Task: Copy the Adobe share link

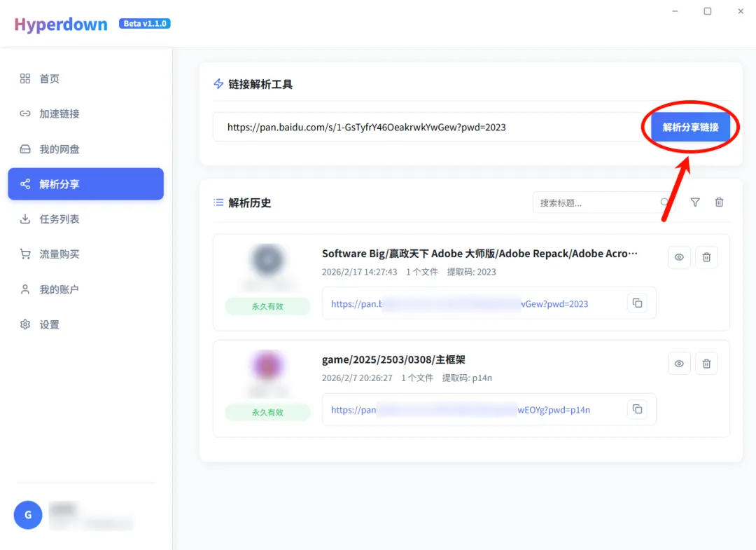Action: (637, 303)
